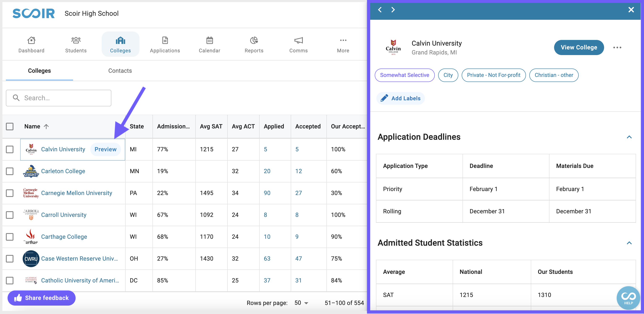Screen dimensions: 644x314
Task: Click the Private - Not For-profit tag
Action: [493, 75]
